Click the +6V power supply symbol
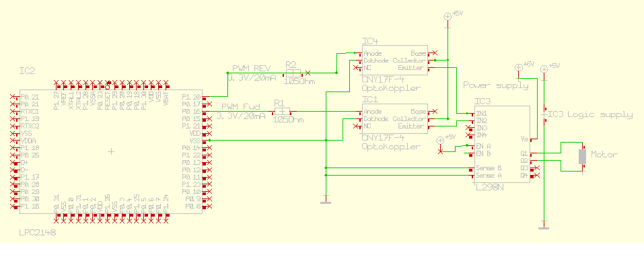This screenshot has height=257, width=644. (x=518, y=67)
